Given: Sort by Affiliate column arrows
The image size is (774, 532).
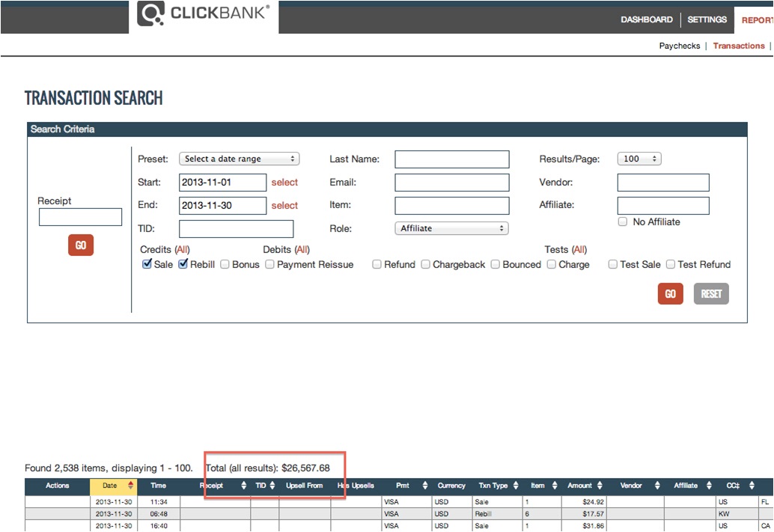Looking at the screenshot, I should coord(709,486).
